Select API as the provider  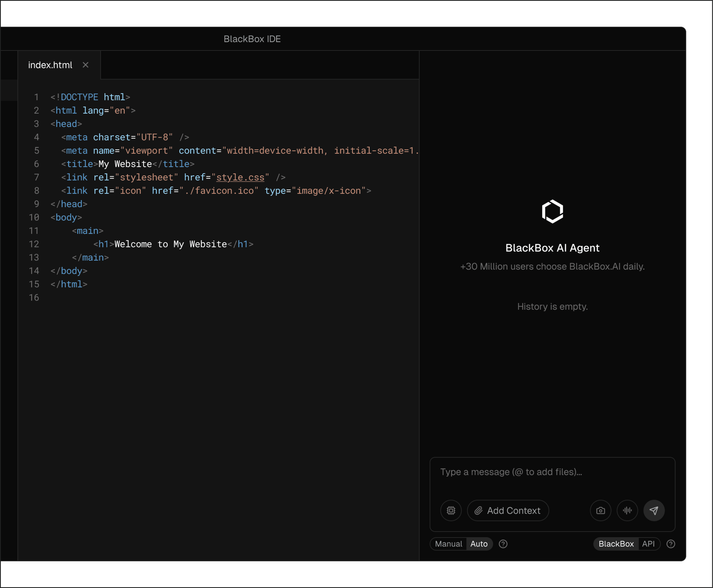pos(648,544)
